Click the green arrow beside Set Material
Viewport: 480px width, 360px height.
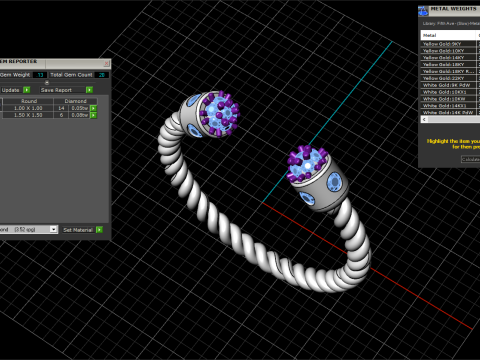pyautogui.click(x=99, y=230)
